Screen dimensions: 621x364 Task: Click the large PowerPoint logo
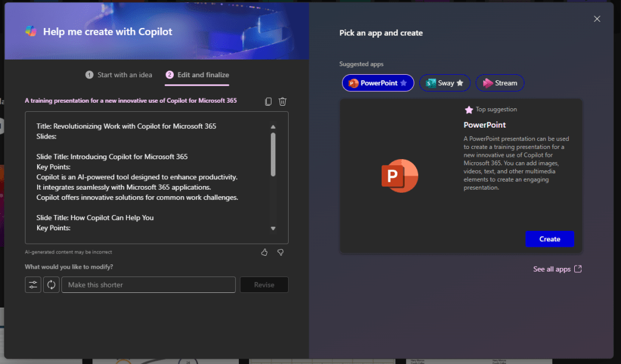(399, 176)
